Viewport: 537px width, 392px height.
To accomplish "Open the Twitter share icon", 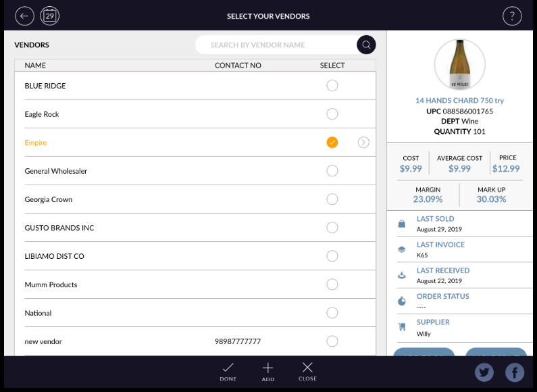I will [x=484, y=372].
